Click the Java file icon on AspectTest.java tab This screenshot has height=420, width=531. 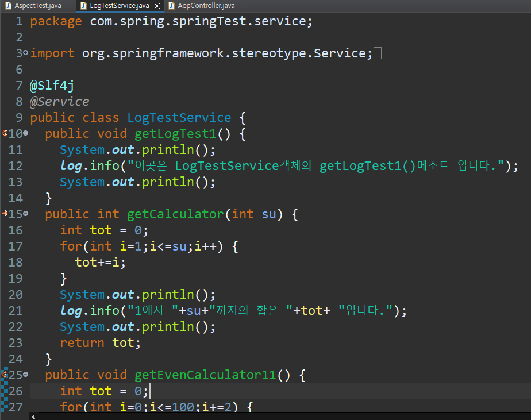[x=9, y=6]
